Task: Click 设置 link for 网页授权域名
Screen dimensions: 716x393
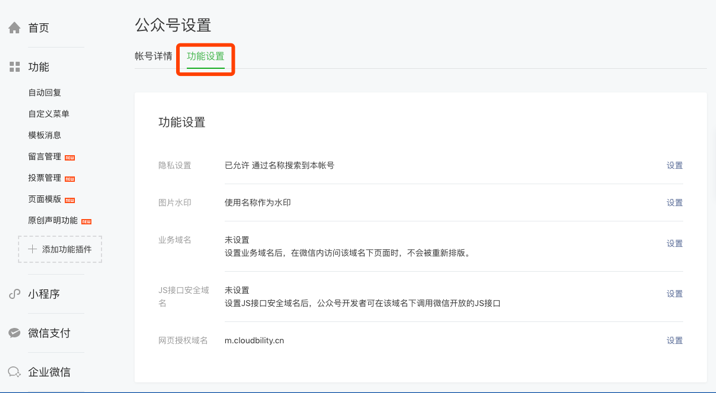Action: (x=674, y=341)
